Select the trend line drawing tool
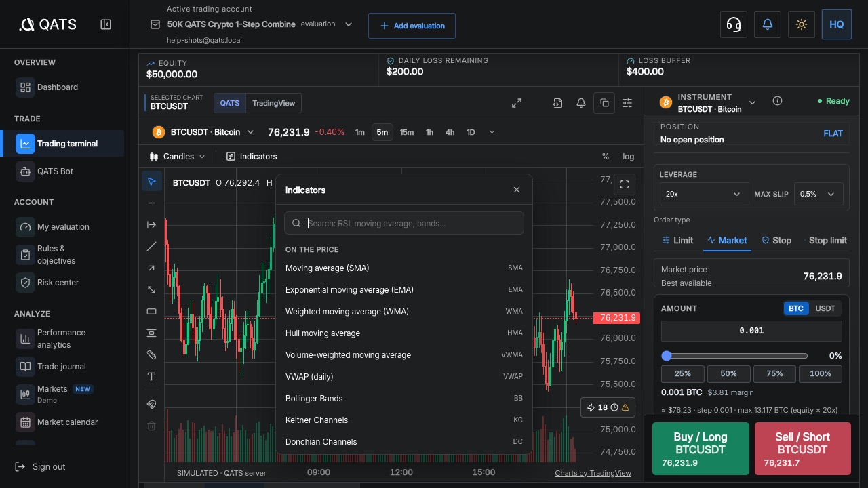 pos(151,246)
